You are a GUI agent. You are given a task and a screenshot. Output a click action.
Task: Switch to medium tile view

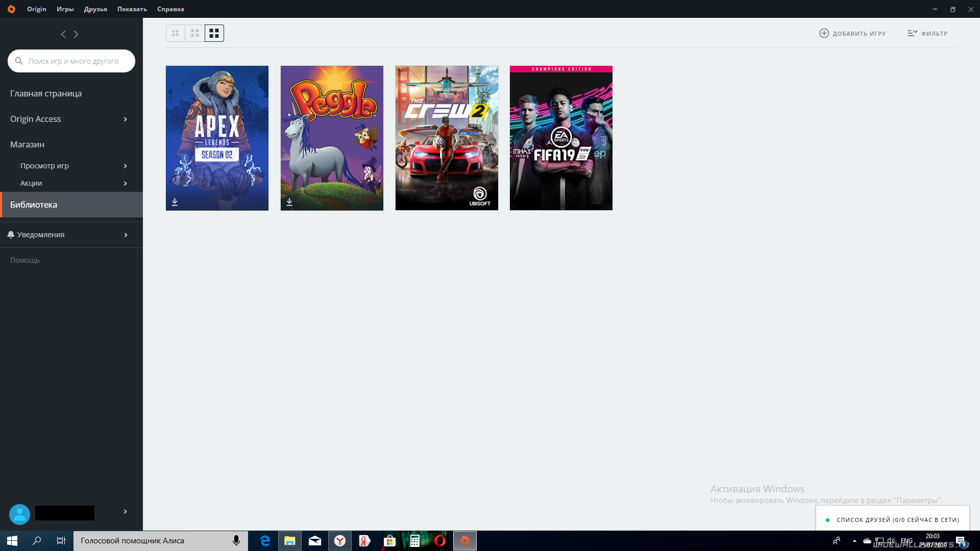[195, 33]
